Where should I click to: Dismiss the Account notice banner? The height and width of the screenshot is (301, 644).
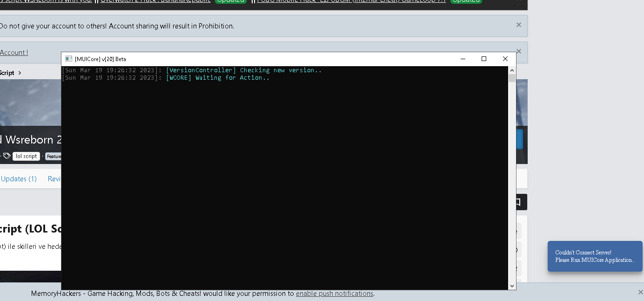click(519, 51)
